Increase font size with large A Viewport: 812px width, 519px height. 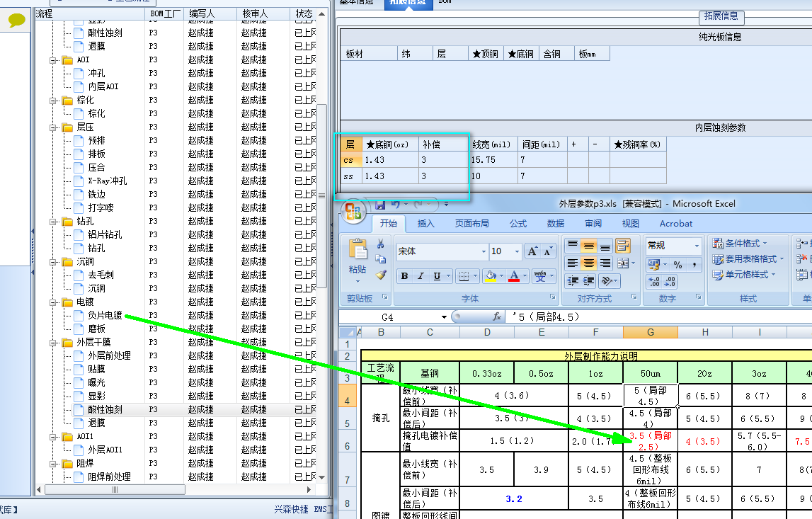pyautogui.click(x=532, y=251)
